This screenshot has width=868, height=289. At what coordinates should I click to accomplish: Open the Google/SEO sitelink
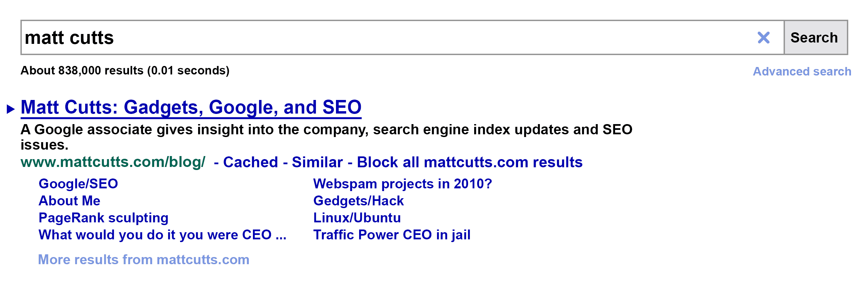point(78,184)
